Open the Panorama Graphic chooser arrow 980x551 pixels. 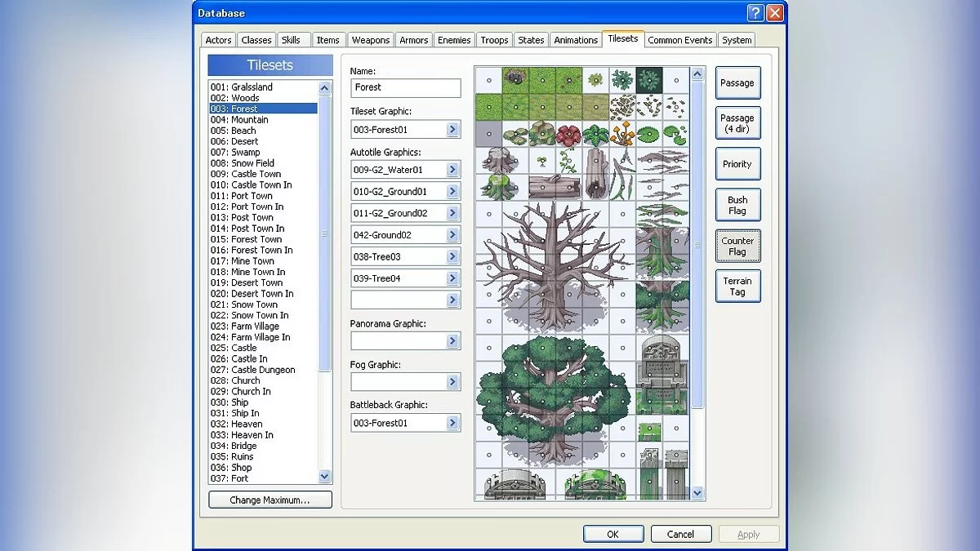pyautogui.click(x=453, y=341)
